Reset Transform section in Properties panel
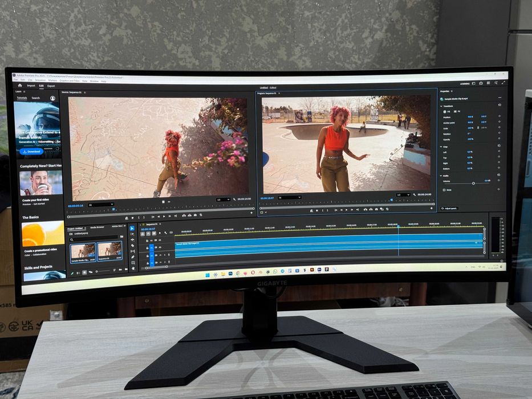Screen dimensions: 532x399 tap(499, 105)
